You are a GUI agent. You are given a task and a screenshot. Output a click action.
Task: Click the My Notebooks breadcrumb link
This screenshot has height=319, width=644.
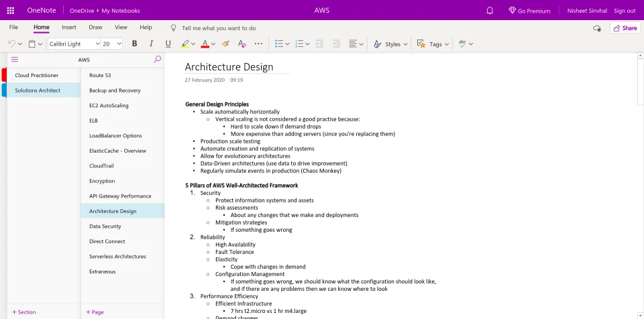(121, 11)
